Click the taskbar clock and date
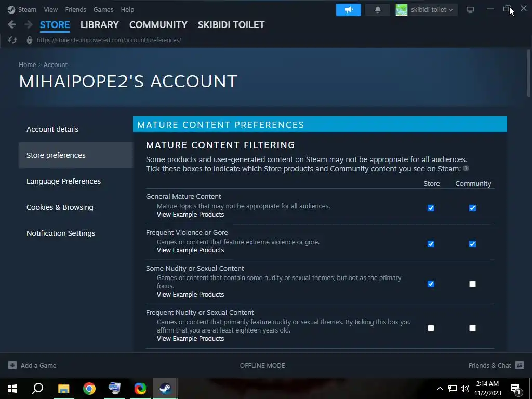Image resolution: width=532 pixels, height=399 pixels. click(x=487, y=389)
